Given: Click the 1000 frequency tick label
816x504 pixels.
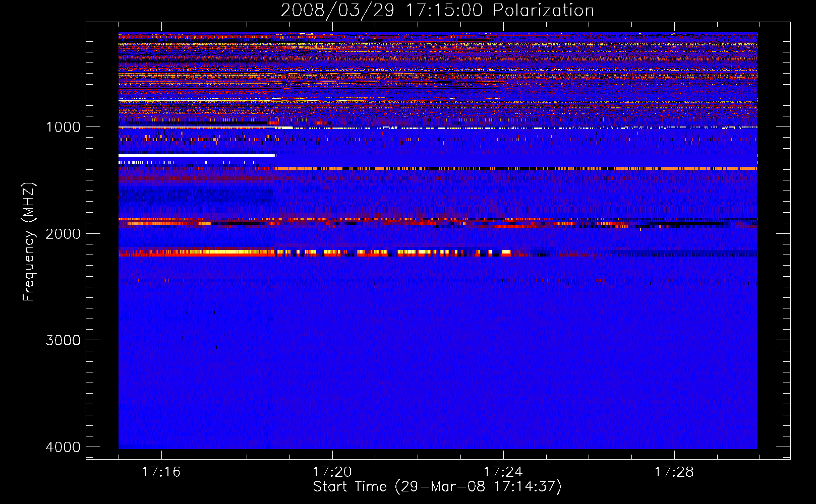Looking at the screenshot, I should [x=63, y=127].
